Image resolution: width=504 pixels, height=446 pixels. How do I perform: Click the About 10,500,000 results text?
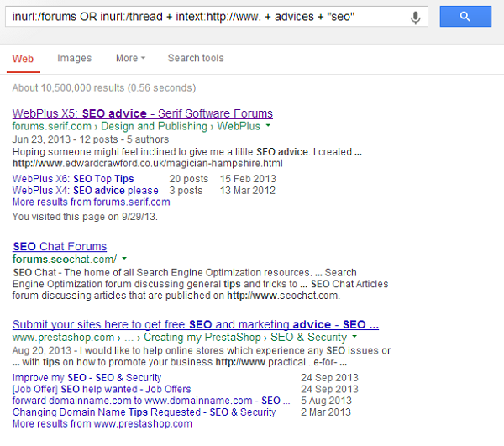click(x=104, y=87)
